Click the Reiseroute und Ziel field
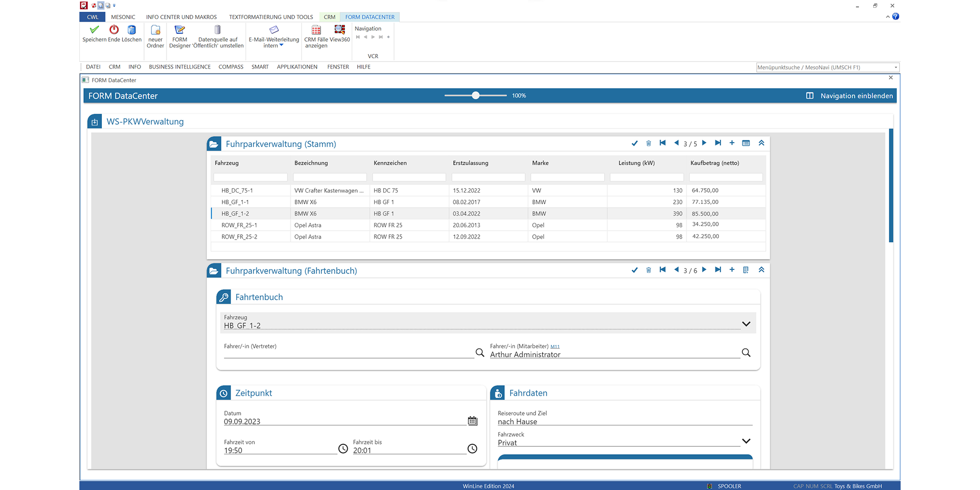Image resolution: width=980 pixels, height=490 pixels. 625,421
